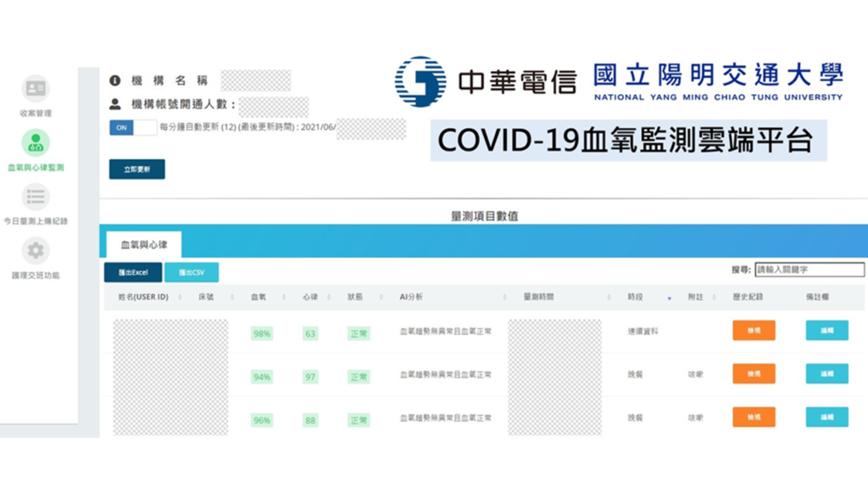This screenshot has width=868, height=488.
Task: Open history for the 96% row
Action: pyautogui.click(x=754, y=417)
